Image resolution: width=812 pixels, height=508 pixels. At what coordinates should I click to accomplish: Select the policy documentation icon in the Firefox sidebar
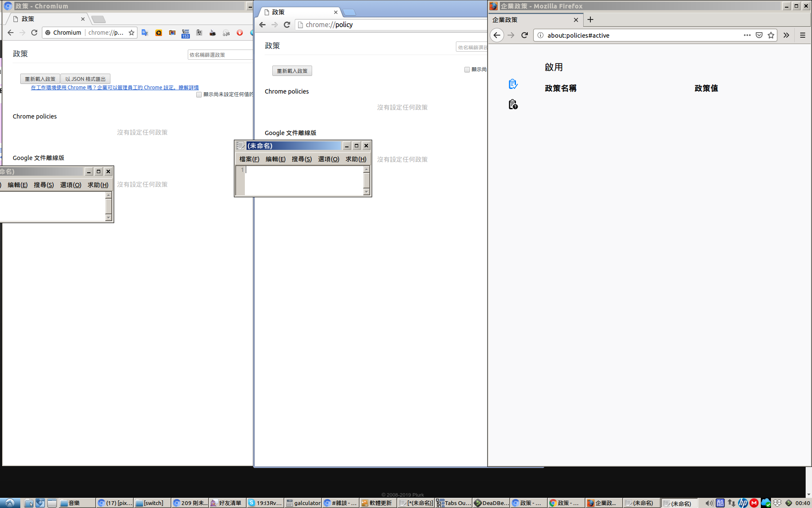(513, 104)
